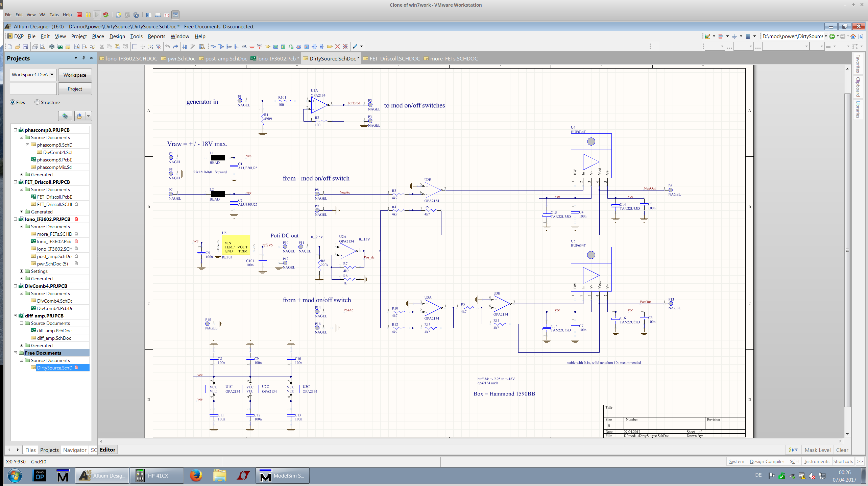The width and height of the screenshot is (868, 486).
Task: Collapse the Free Documents node
Action: 15,353
